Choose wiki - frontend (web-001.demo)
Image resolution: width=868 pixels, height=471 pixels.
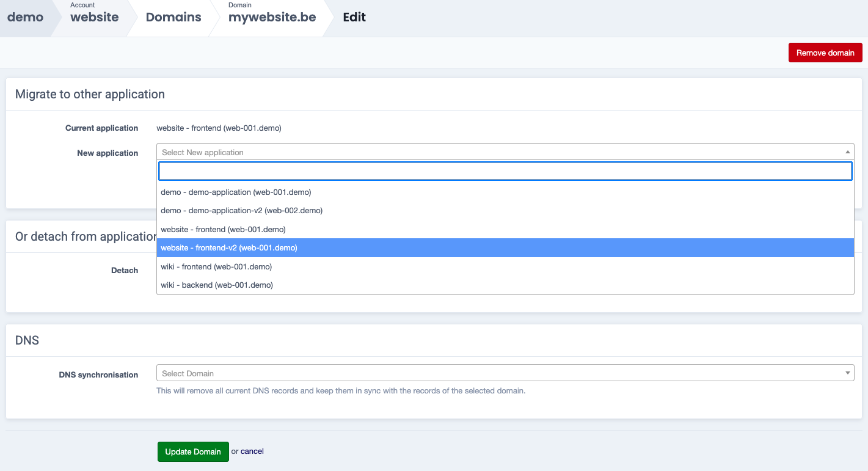(216, 266)
